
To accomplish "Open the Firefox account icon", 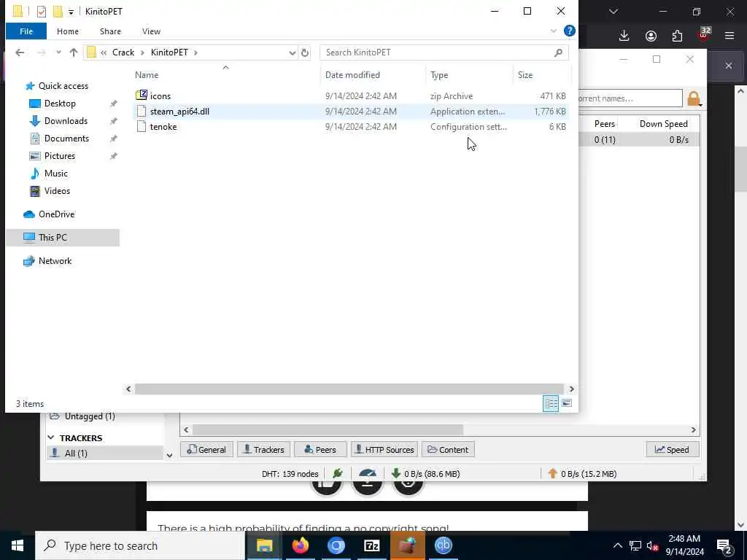I will 651,36.
